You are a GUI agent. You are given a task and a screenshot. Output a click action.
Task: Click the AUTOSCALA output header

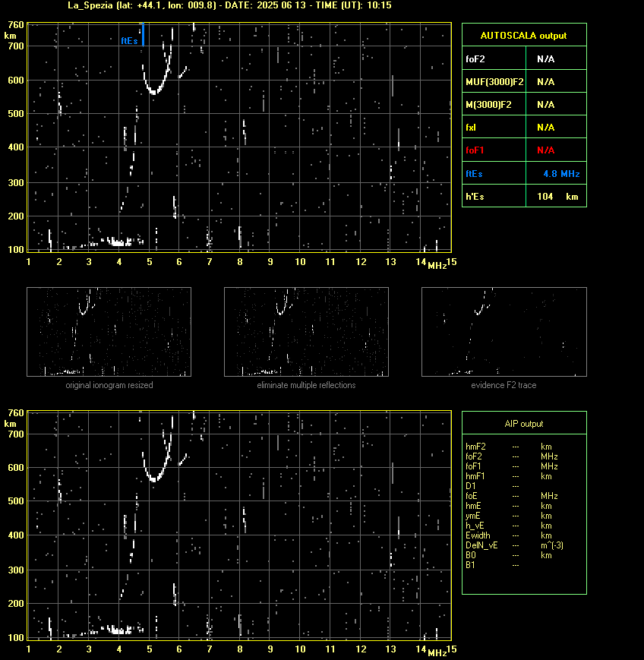[523, 36]
